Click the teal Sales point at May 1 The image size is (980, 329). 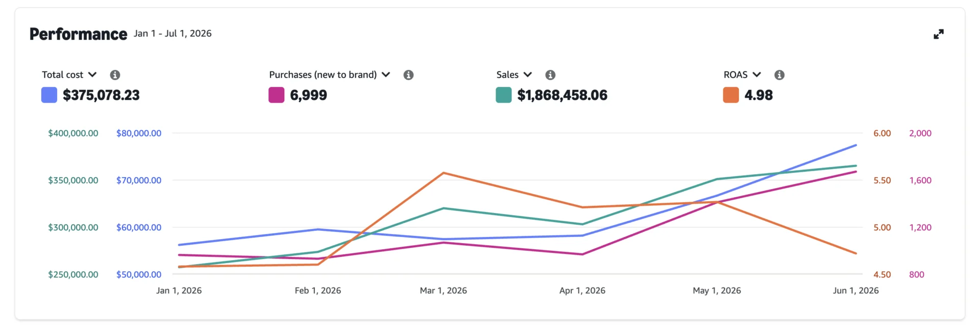tap(717, 179)
